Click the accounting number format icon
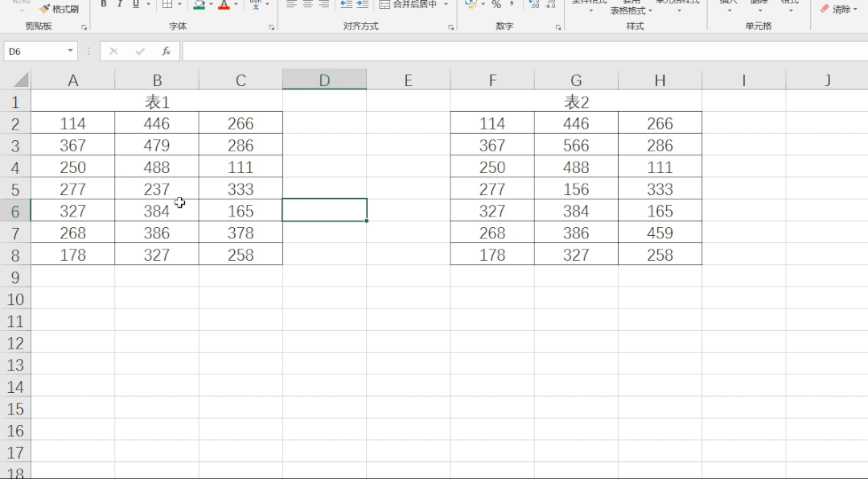Viewport: 868px width, 479px height. point(471,5)
